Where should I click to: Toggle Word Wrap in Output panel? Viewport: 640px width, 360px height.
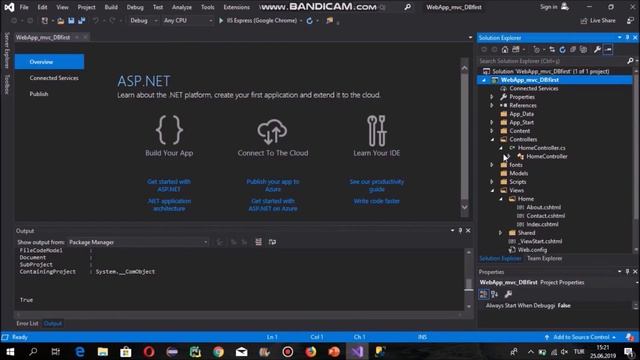(272, 242)
